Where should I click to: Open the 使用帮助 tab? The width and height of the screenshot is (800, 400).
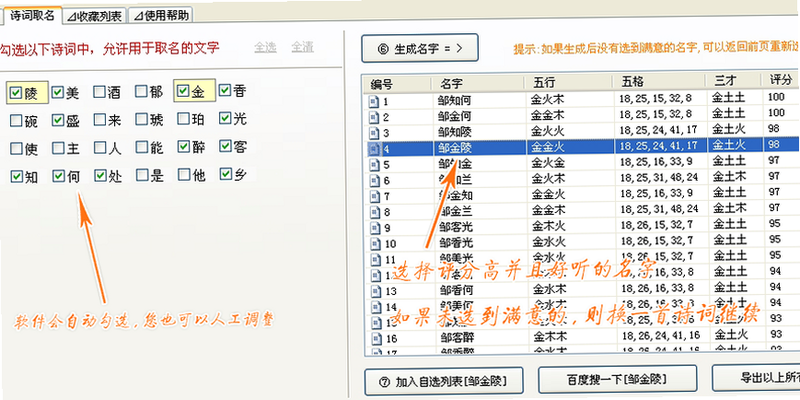[161, 15]
